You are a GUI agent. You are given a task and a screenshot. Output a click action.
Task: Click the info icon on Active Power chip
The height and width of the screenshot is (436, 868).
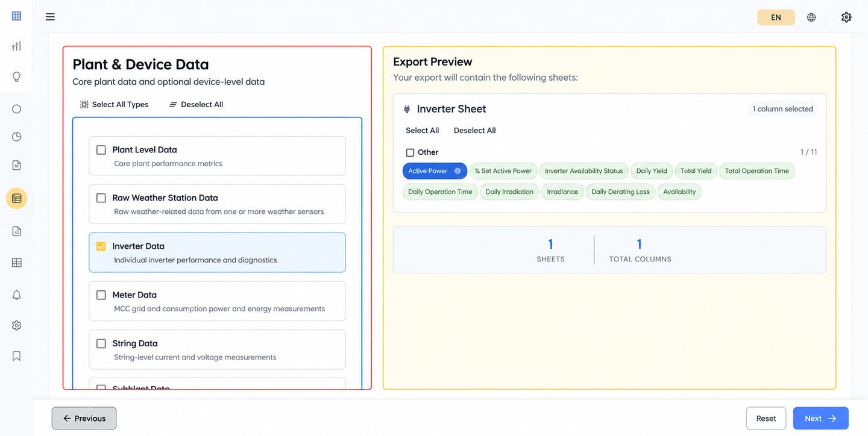pos(458,171)
